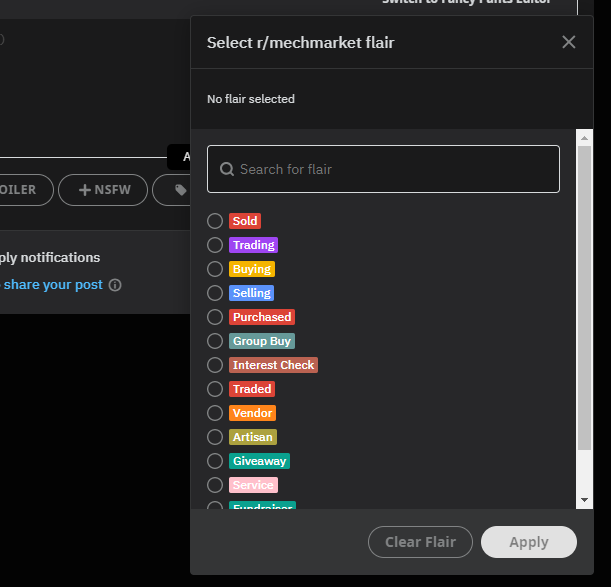Click the info icon beside share your post
611x587 pixels.
(115, 285)
